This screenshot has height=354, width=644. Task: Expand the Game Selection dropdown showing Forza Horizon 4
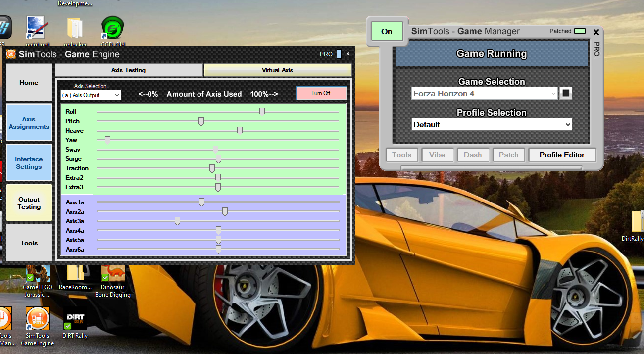[x=484, y=93]
